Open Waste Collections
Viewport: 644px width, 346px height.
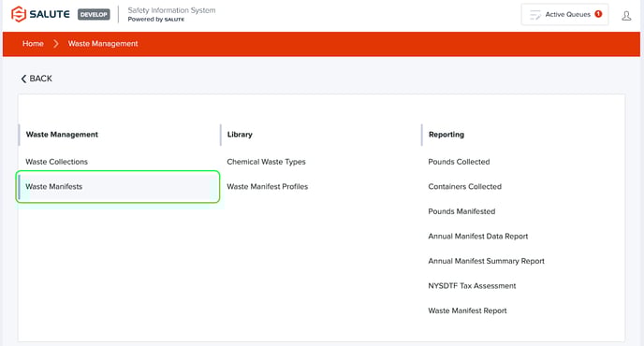57,162
